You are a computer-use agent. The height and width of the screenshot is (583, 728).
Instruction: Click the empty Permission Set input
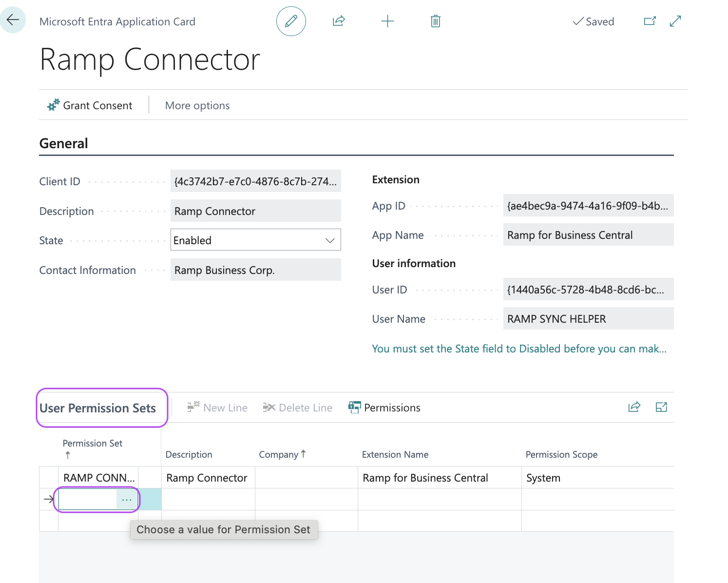pos(88,500)
